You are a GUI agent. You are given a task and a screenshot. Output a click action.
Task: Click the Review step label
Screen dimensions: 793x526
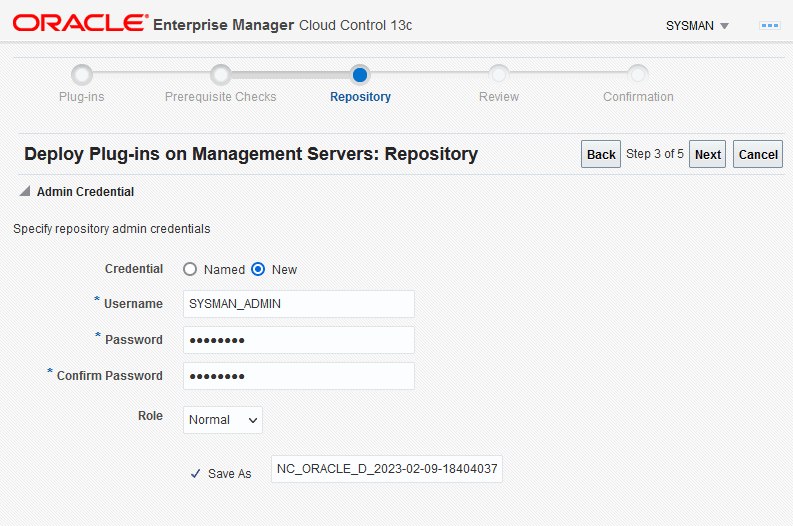[499, 97]
